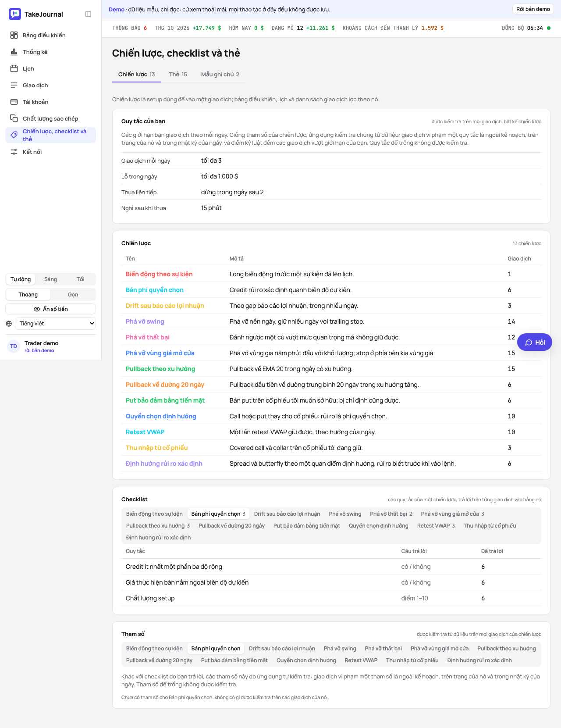Click the rời bản demo link under Trader demo
This screenshot has height=728, width=561.
tap(39, 351)
